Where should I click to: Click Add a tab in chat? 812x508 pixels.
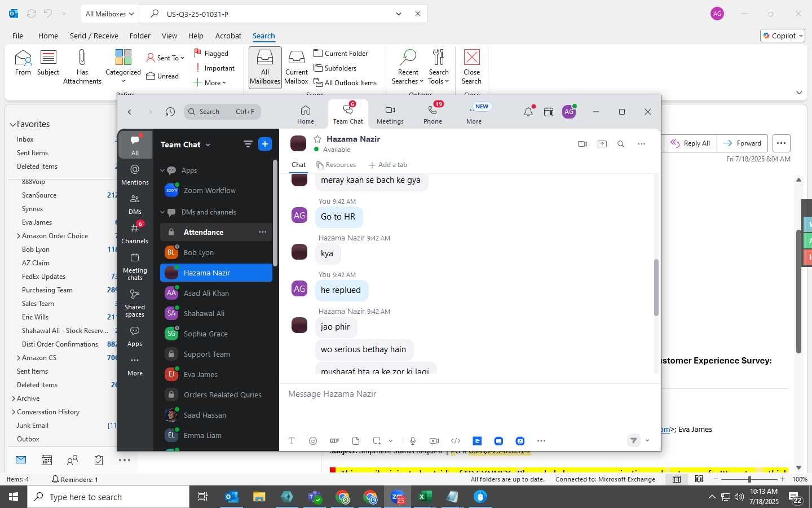pos(388,165)
